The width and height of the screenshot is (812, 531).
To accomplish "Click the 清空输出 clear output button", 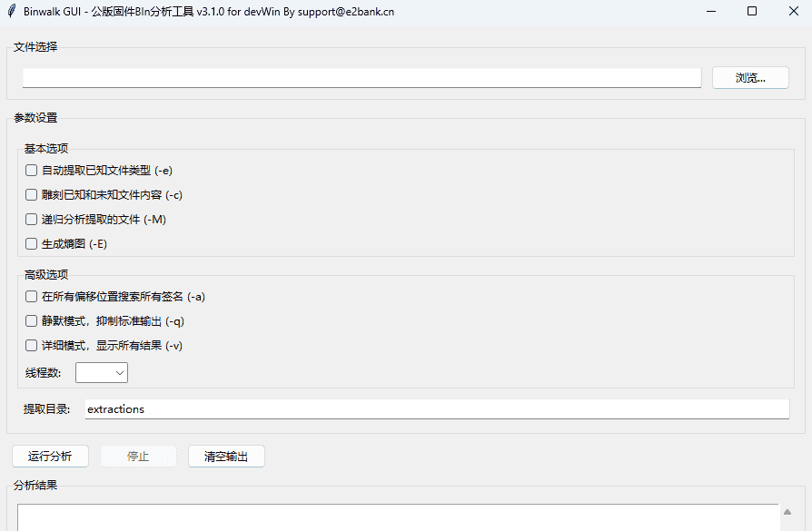I will coord(226,456).
